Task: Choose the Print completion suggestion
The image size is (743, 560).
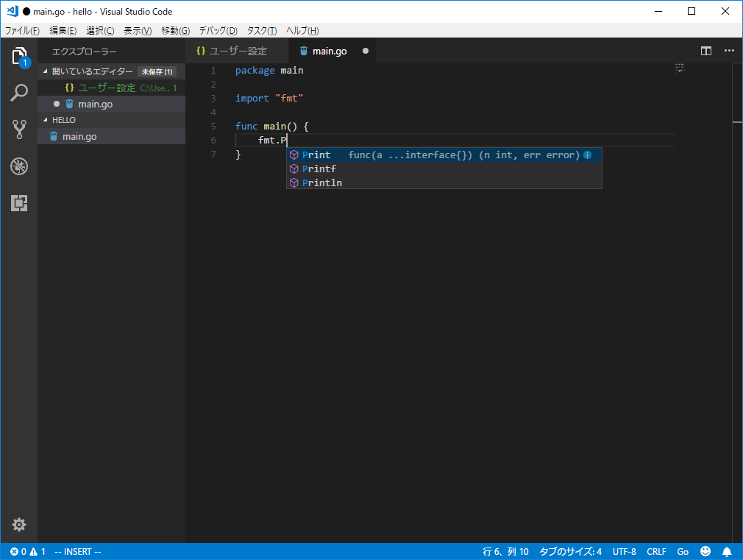Action: pyautogui.click(x=444, y=155)
